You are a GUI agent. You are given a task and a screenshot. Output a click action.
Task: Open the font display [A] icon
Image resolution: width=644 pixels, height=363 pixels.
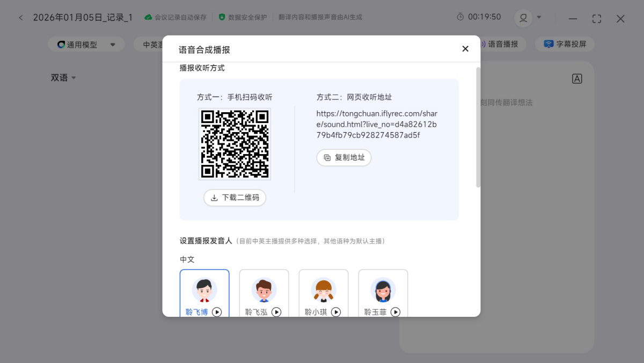(x=577, y=78)
